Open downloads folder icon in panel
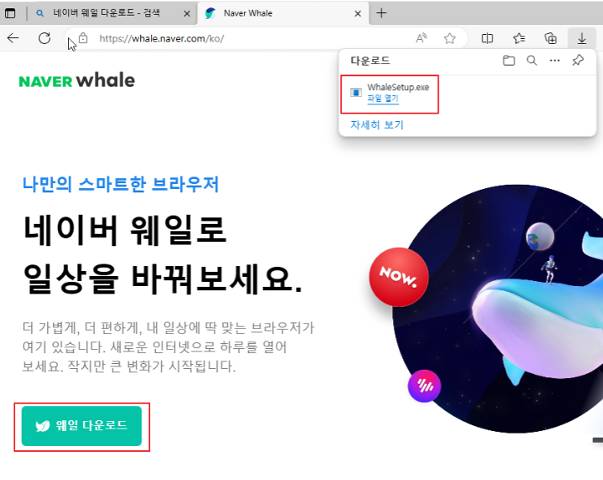The height and width of the screenshot is (480, 603). [x=509, y=60]
